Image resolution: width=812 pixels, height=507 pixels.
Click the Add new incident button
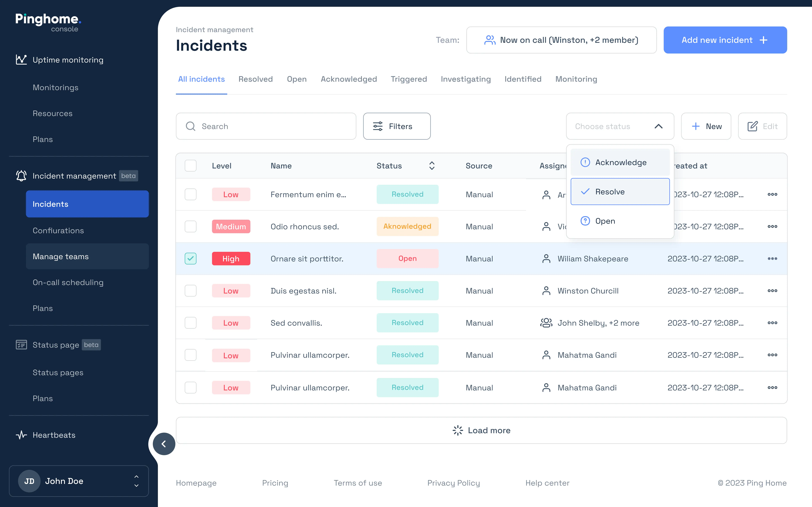725,40
